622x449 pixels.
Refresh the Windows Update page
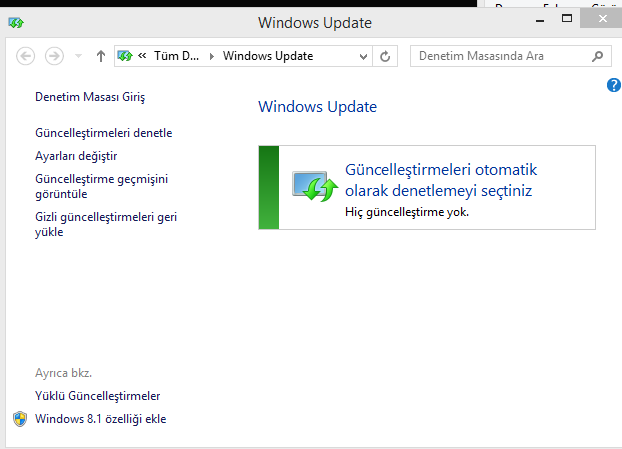point(385,56)
